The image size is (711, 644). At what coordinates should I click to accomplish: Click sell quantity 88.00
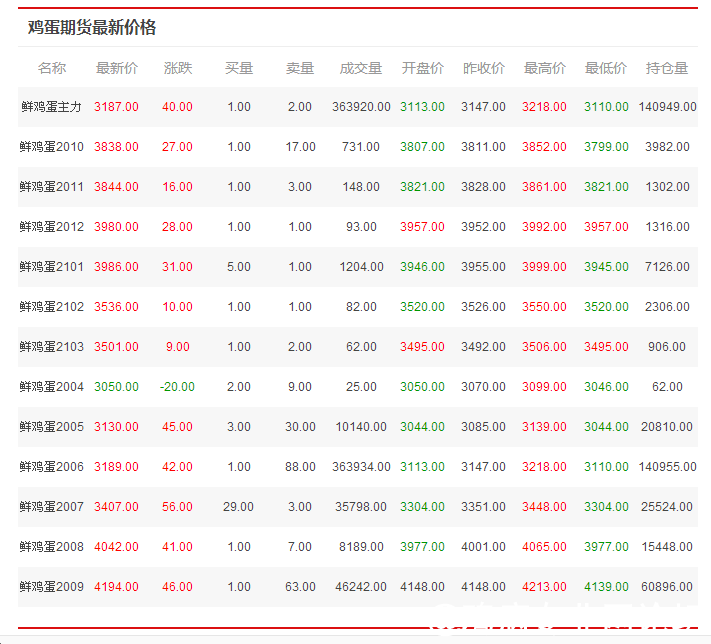point(300,467)
